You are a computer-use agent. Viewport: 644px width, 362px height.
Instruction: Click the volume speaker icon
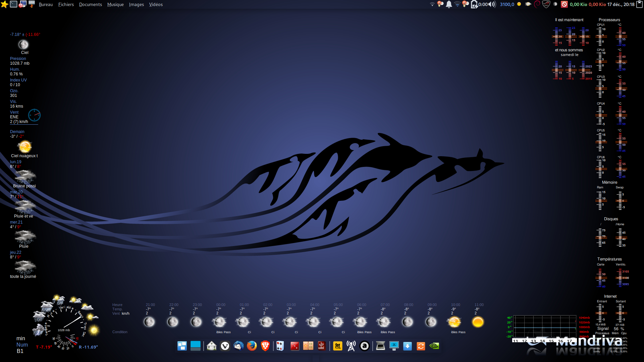click(492, 4)
